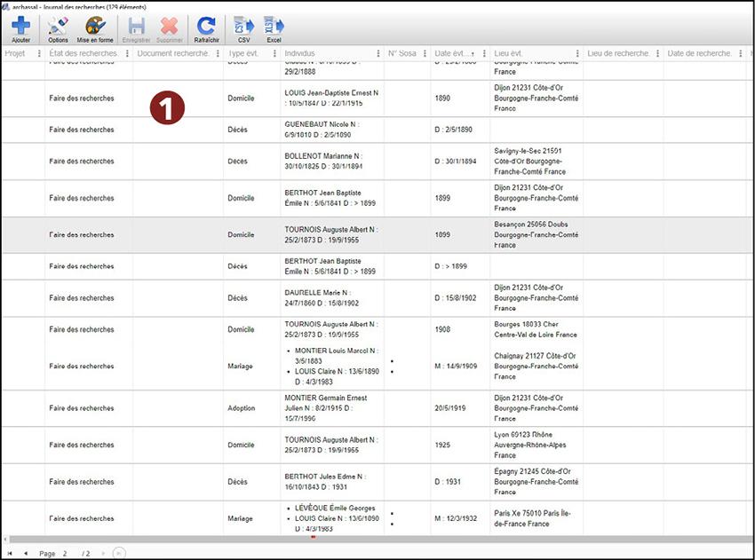Click MONTIER Louis Marcel in marriage row
Viewport: 755px width, 560px height.
[x=336, y=356]
